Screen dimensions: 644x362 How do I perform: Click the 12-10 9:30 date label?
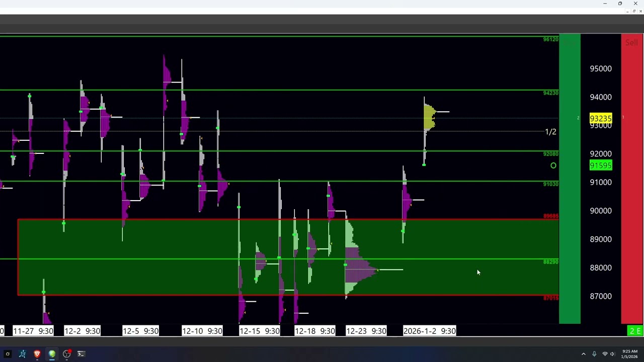tap(202, 331)
